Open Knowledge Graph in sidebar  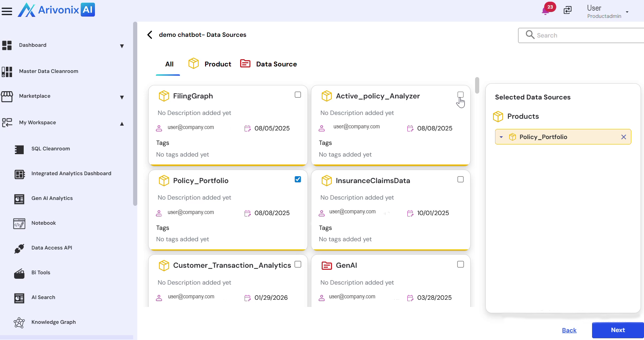pyautogui.click(x=53, y=322)
